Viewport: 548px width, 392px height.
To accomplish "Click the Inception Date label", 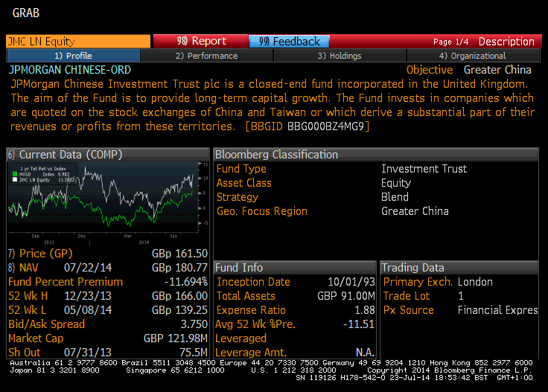I will point(253,282).
